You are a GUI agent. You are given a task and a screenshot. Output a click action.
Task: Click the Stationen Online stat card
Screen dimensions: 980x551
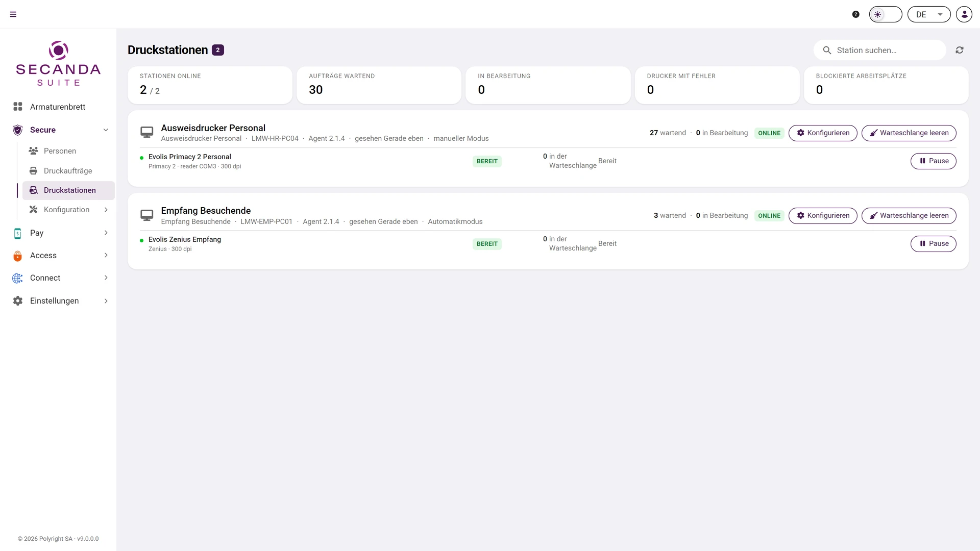(210, 85)
